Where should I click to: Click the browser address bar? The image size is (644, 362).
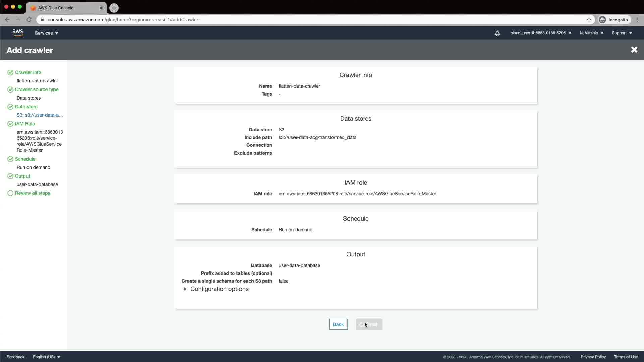pos(302,20)
